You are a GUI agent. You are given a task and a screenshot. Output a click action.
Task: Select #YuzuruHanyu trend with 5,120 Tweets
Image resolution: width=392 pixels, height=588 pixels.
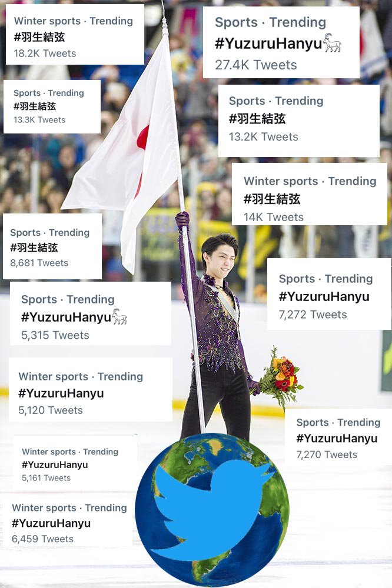91,390
